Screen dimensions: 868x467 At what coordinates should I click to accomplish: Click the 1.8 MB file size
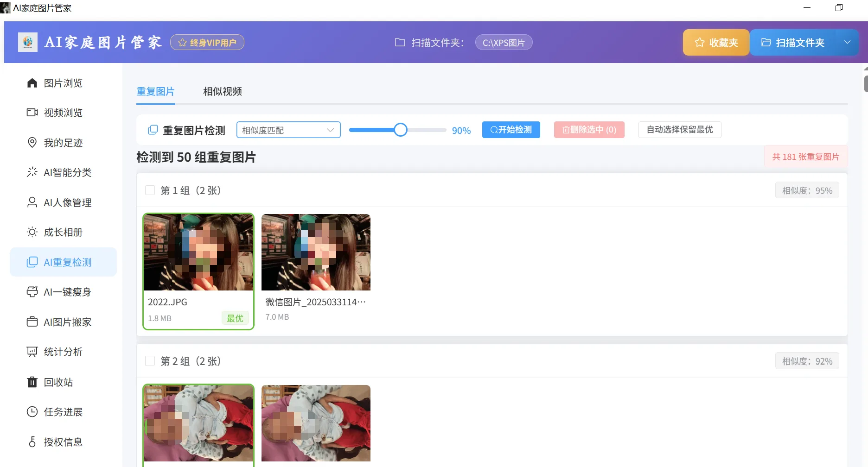(x=160, y=318)
